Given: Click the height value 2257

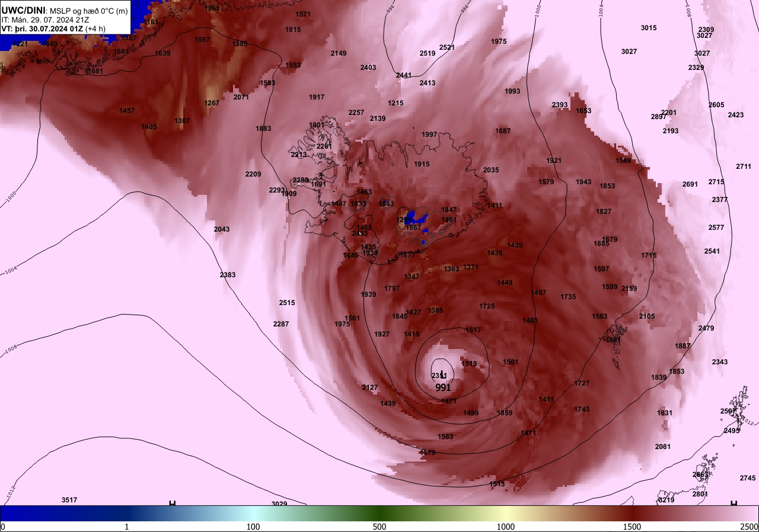Looking at the screenshot, I should pos(356,113).
